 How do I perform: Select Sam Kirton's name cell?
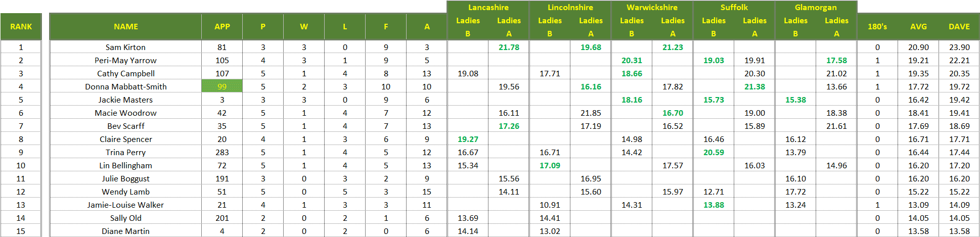[125, 48]
